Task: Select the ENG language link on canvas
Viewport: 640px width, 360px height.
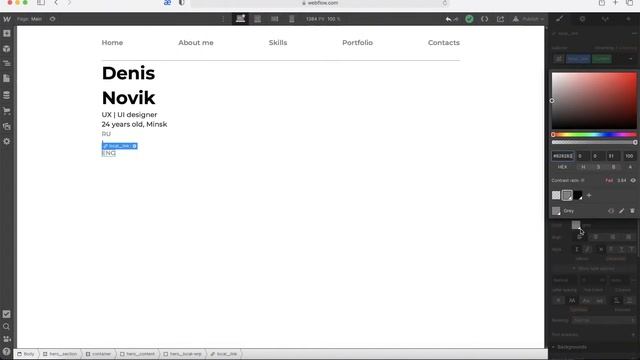Action: click(109, 153)
